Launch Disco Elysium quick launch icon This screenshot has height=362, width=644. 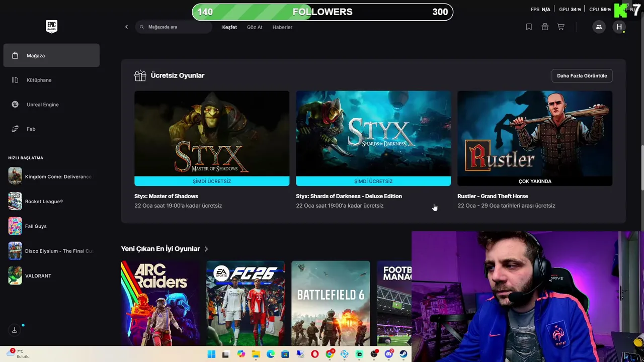(x=15, y=251)
